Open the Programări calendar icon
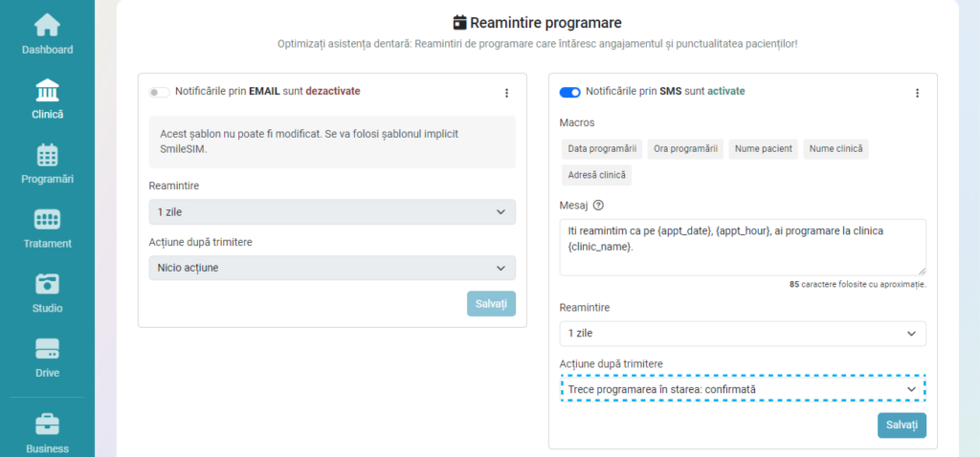Screen dimensions: 980x457 pyautogui.click(x=47, y=155)
